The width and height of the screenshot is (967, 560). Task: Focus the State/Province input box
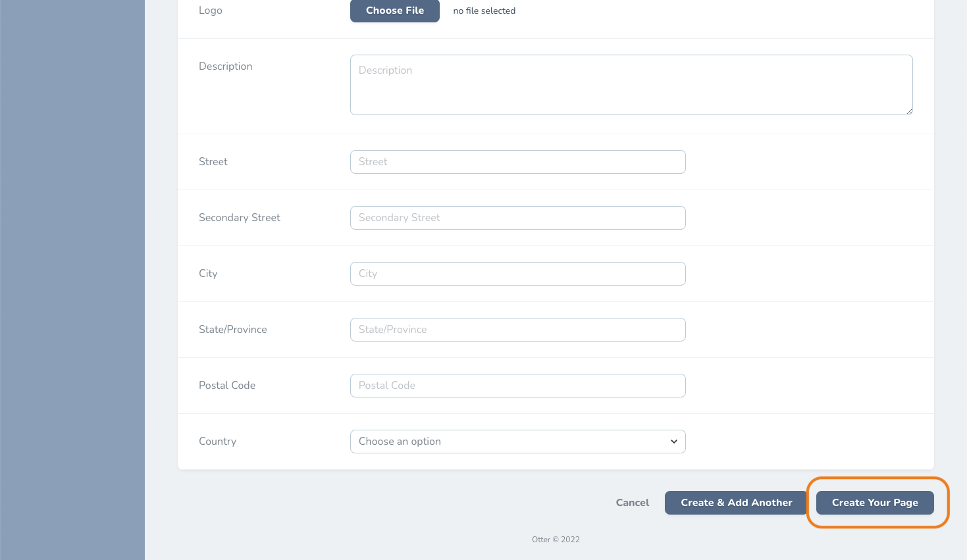pyautogui.click(x=517, y=330)
